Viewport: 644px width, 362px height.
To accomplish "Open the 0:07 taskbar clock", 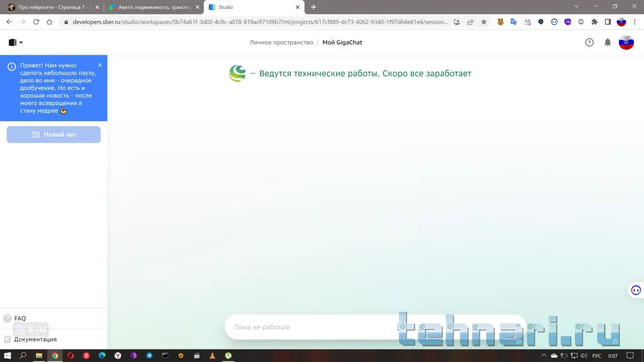I will click(613, 355).
